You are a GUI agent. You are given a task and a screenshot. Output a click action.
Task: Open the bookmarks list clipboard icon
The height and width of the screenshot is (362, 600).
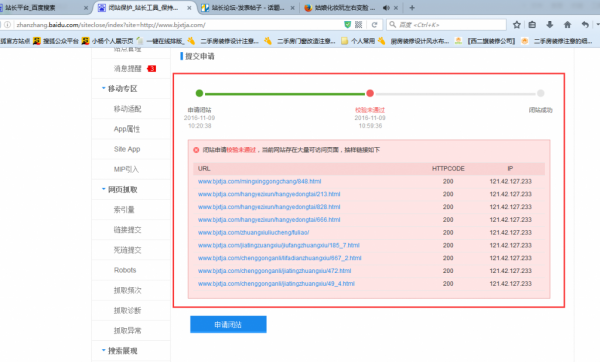click(x=532, y=25)
